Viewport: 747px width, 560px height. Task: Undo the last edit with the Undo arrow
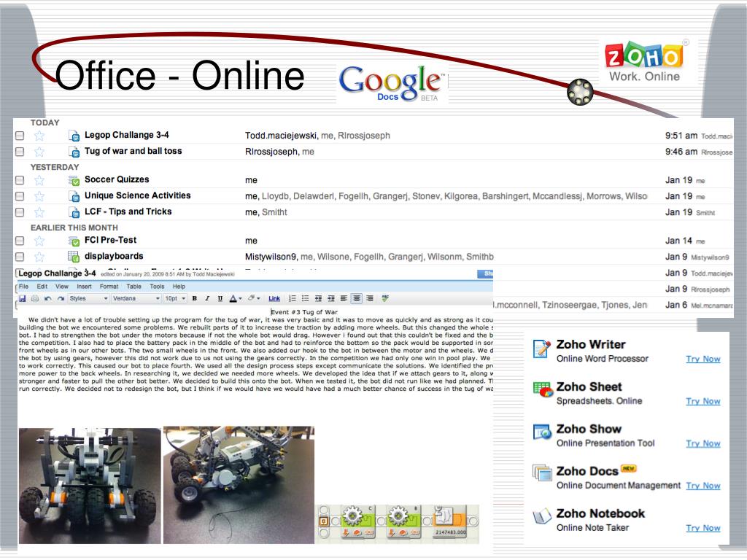click(47, 298)
